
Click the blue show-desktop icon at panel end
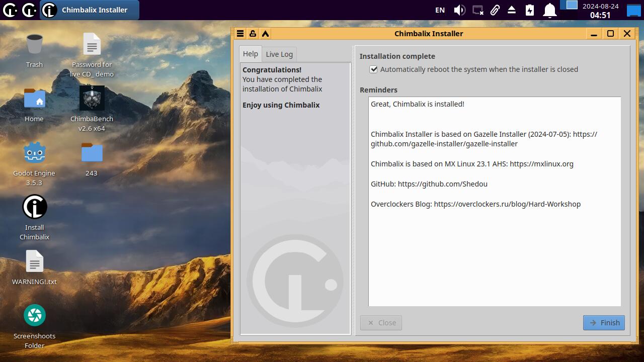point(633,10)
